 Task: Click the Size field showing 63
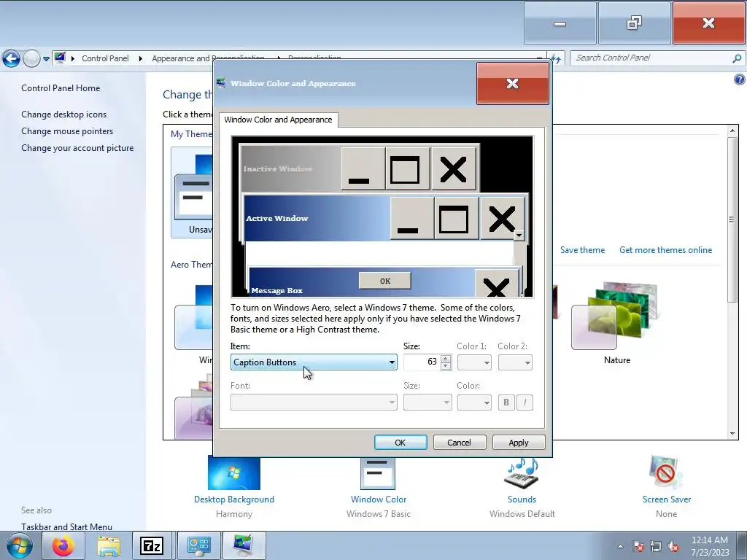point(422,362)
